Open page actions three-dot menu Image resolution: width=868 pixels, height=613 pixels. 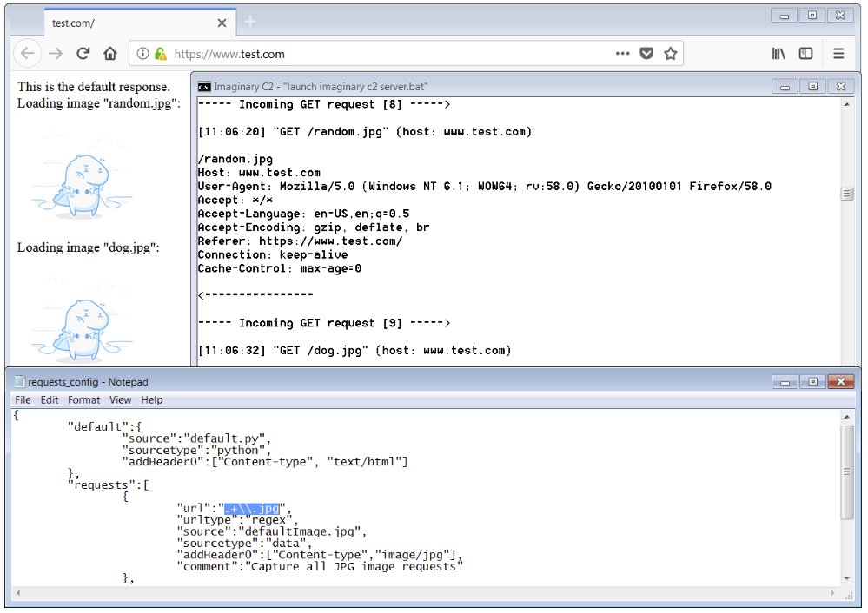click(x=623, y=54)
